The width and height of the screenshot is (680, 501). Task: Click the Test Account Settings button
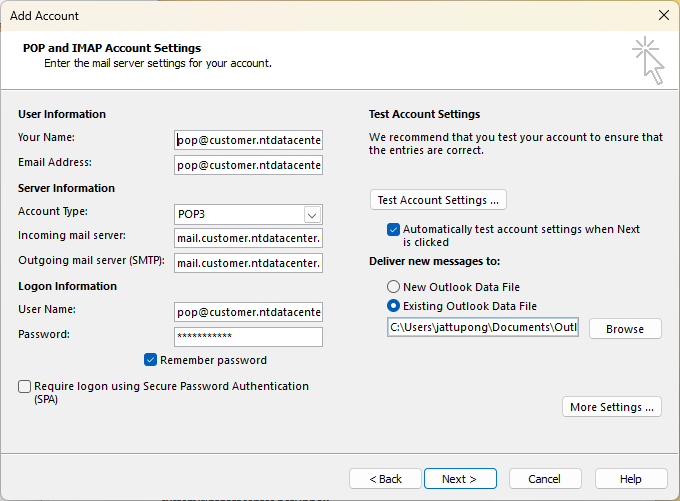point(439,200)
